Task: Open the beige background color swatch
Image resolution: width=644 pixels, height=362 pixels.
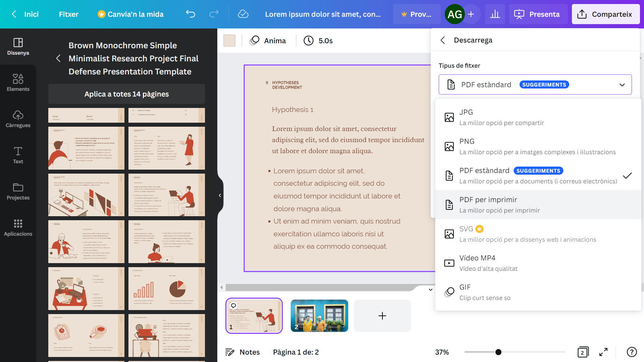Action: tap(229, 41)
